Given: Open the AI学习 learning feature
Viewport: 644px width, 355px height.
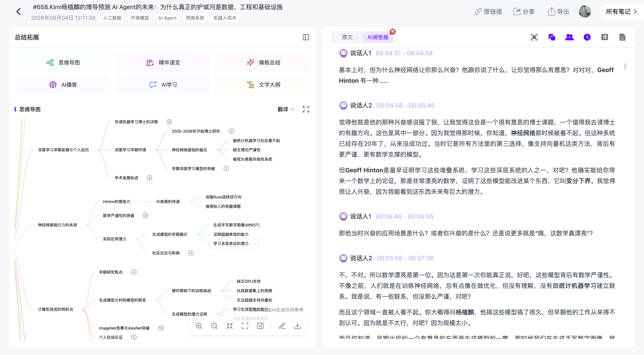Looking at the screenshot, I should click(163, 85).
